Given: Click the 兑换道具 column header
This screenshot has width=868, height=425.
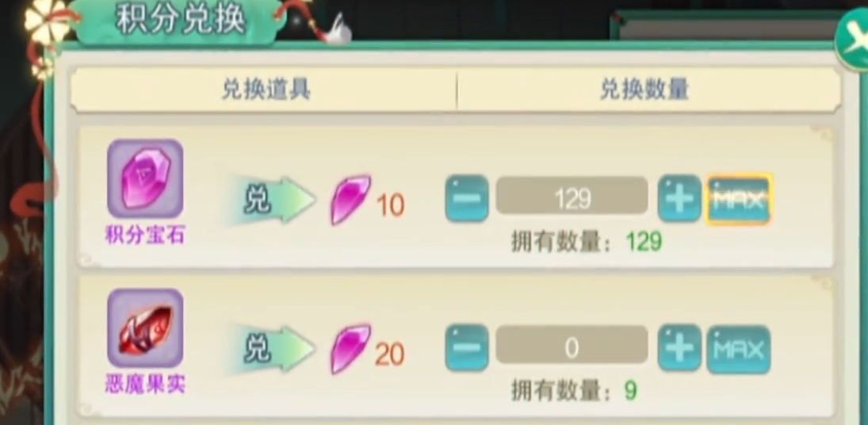Looking at the screenshot, I should pyautogui.click(x=266, y=89).
